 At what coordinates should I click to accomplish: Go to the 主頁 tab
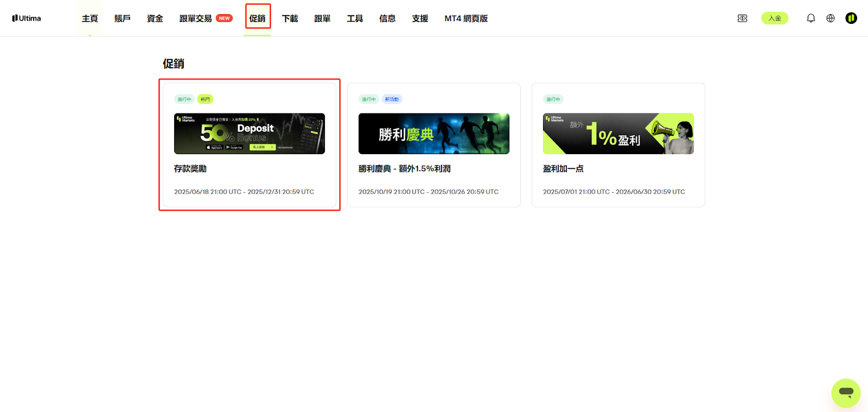click(90, 18)
